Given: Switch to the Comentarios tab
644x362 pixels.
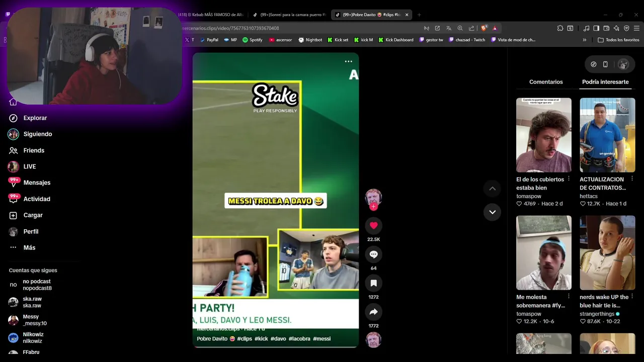Looking at the screenshot, I should click(x=546, y=82).
